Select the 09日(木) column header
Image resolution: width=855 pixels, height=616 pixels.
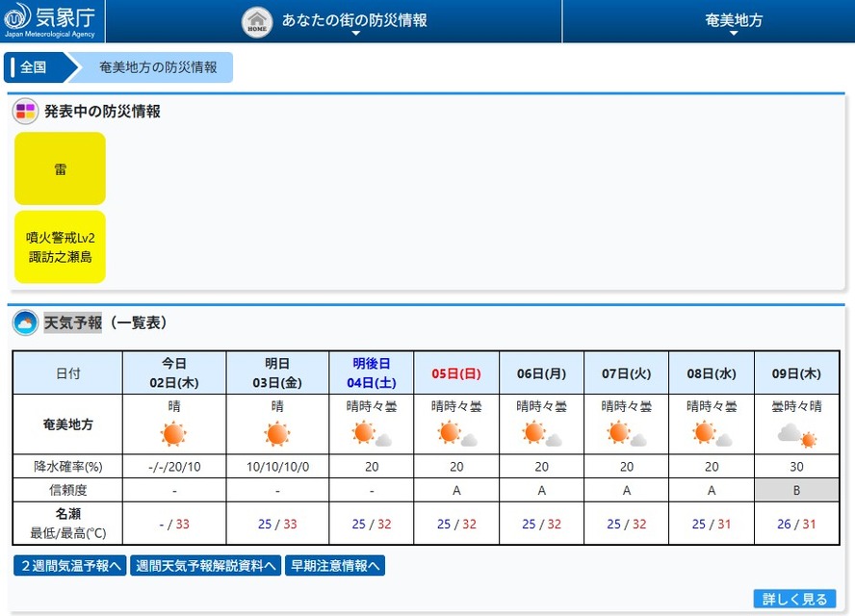tap(796, 372)
